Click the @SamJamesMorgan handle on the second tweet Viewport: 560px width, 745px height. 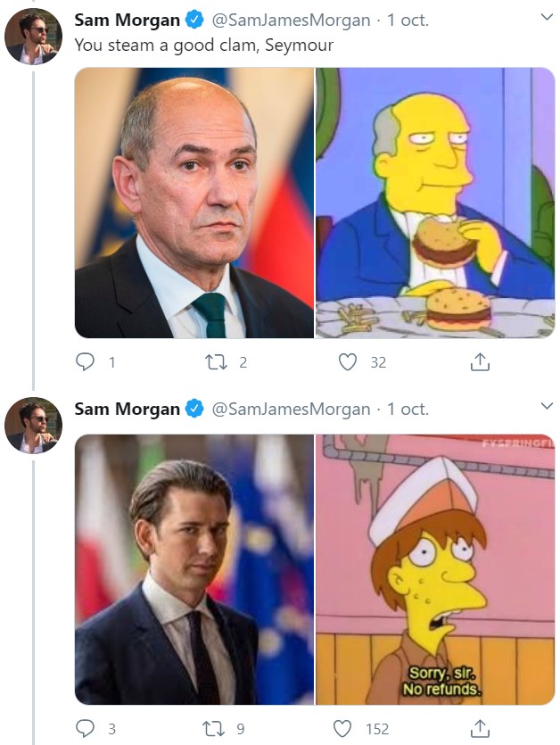click(291, 410)
